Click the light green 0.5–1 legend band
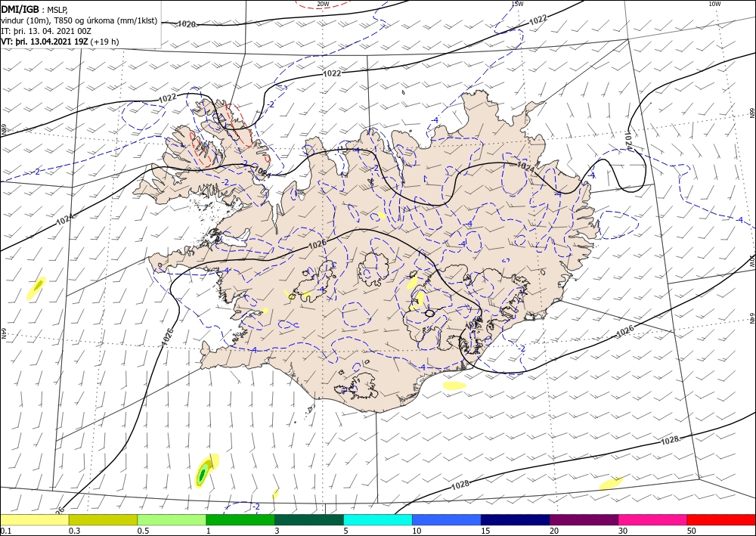This screenshot has height=536, width=756. [172, 519]
